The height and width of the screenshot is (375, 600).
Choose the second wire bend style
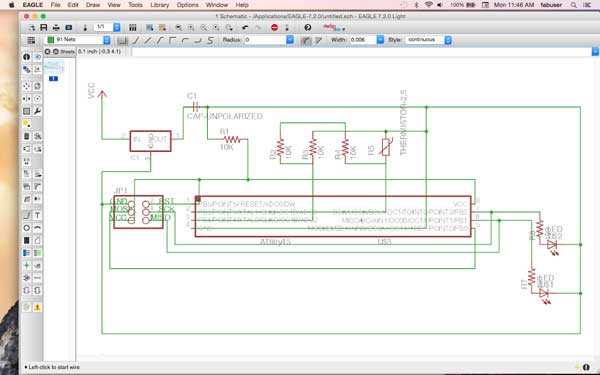pos(135,40)
